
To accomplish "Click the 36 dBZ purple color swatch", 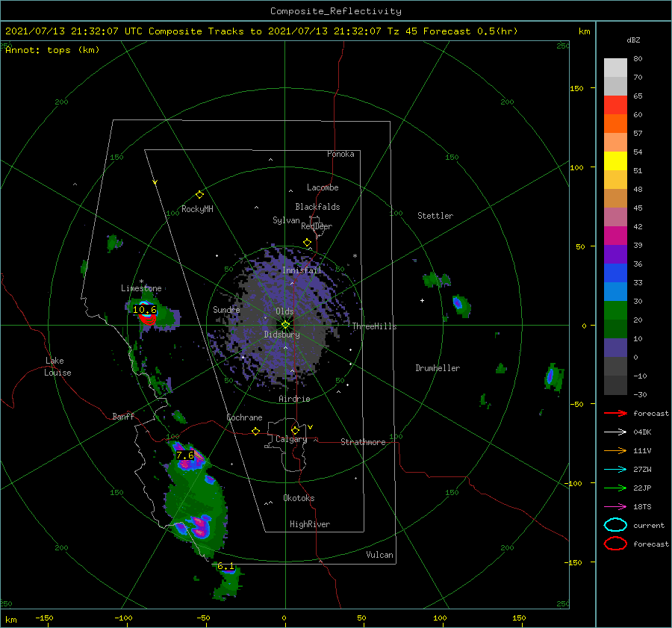I will click(615, 254).
